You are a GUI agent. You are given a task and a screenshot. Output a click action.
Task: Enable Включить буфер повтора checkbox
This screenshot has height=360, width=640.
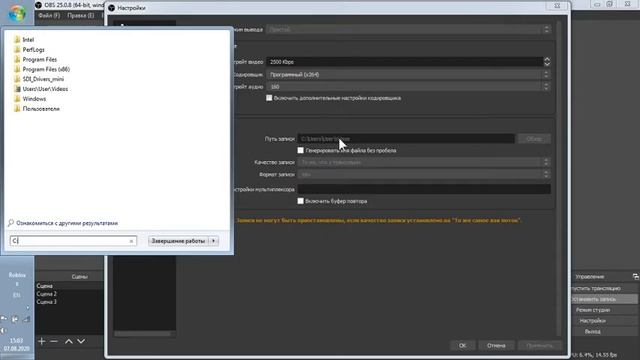coord(300,201)
